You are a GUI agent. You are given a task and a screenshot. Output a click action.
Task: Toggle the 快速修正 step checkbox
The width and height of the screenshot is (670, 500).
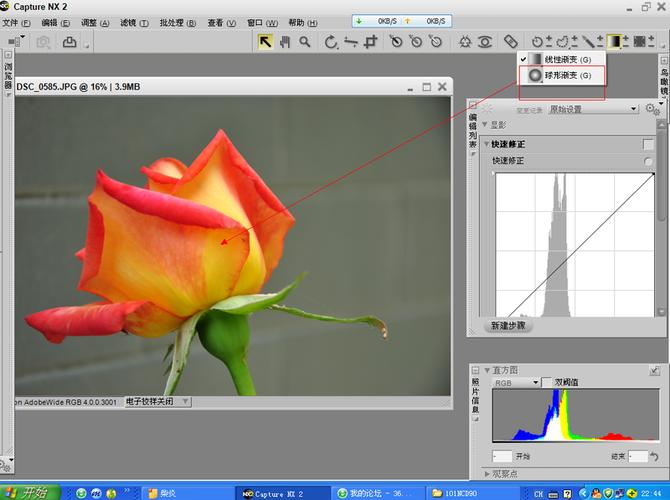click(x=648, y=144)
